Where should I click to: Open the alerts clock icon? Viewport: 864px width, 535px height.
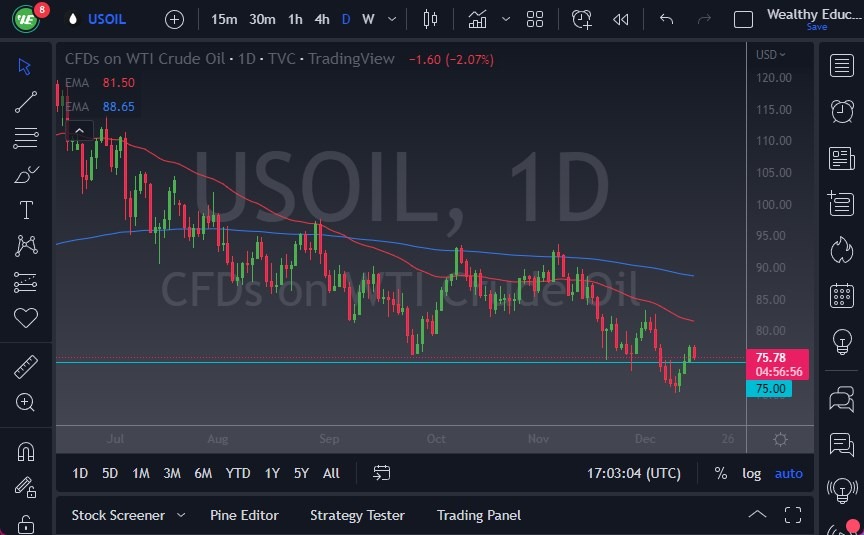coord(842,111)
